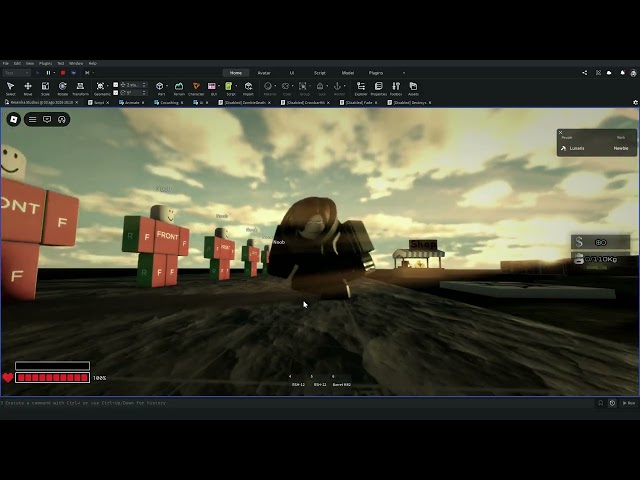The height and width of the screenshot is (480, 640).
Task: Pick the Rotate tool
Action: click(x=62, y=88)
